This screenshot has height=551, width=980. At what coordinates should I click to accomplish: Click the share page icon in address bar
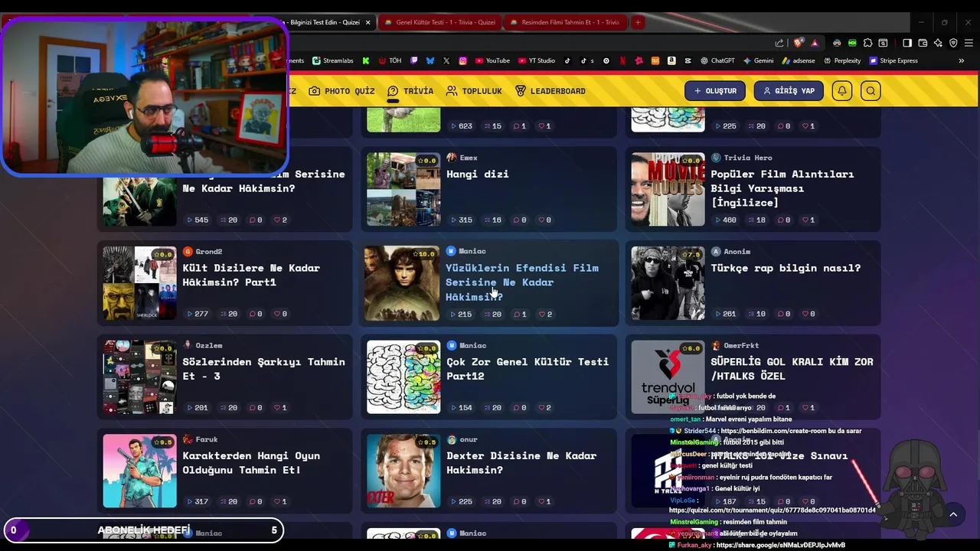(779, 43)
